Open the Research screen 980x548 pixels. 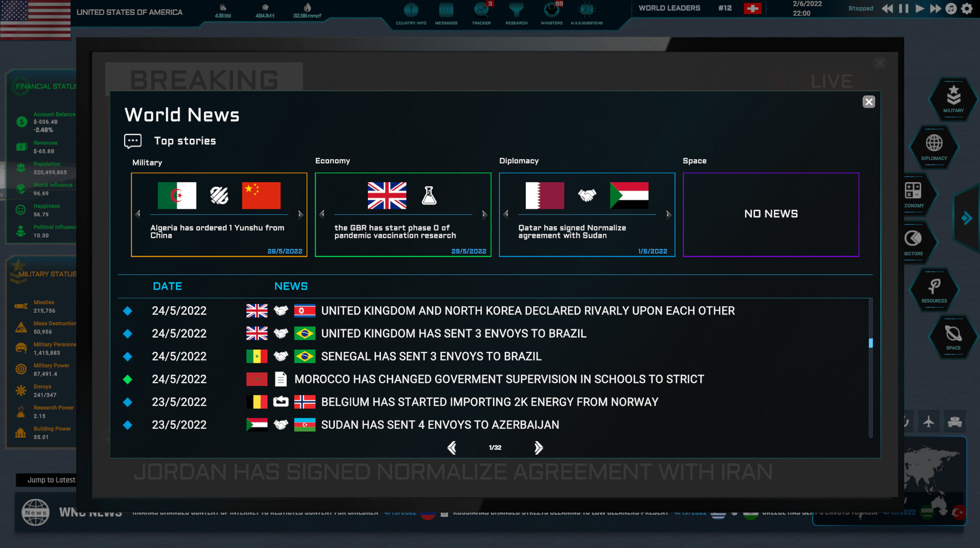coord(516,9)
